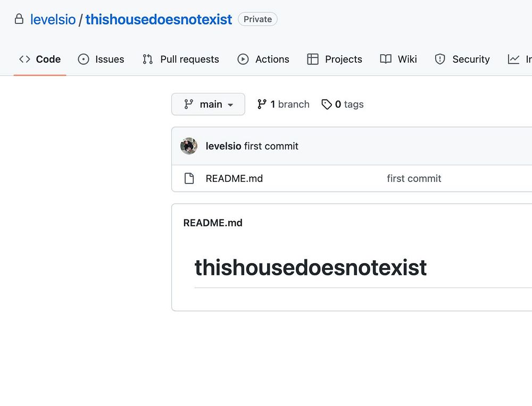Click the Projects table icon

coord(313,59)
